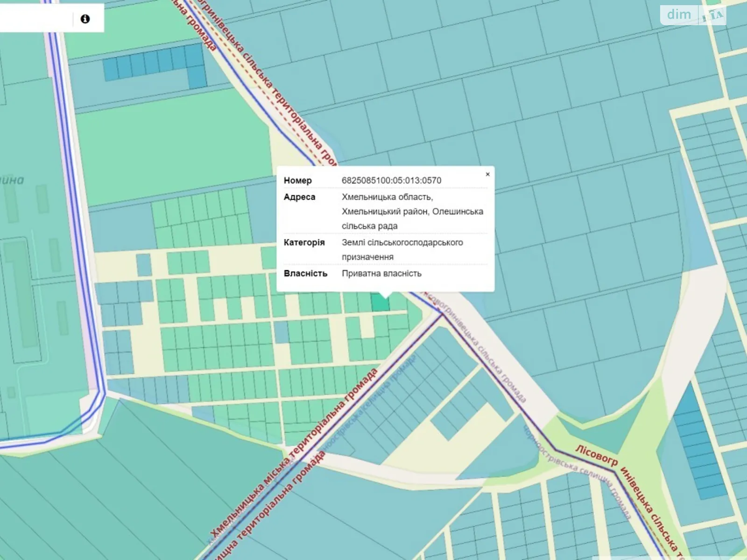Image resolution: width=747 pixels, height=560 pixels.
Task: Click the address text 'Хмельницька область,'
Action: click(387, 197)
